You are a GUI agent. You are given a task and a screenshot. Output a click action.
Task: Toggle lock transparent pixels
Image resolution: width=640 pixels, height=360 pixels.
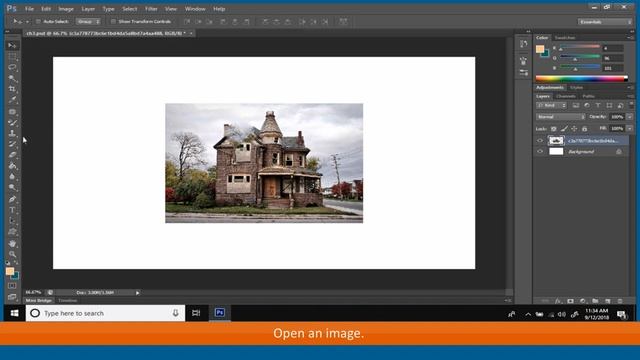pyautogui.click(x=554, y=129)
